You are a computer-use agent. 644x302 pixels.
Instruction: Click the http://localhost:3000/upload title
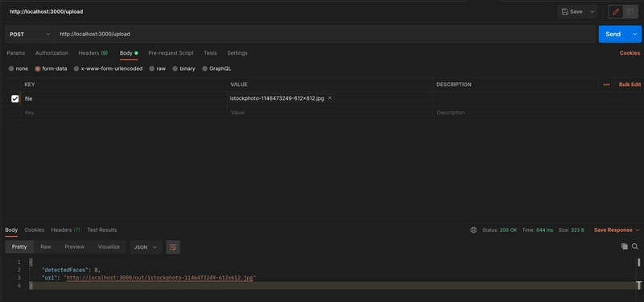[47, 11]
